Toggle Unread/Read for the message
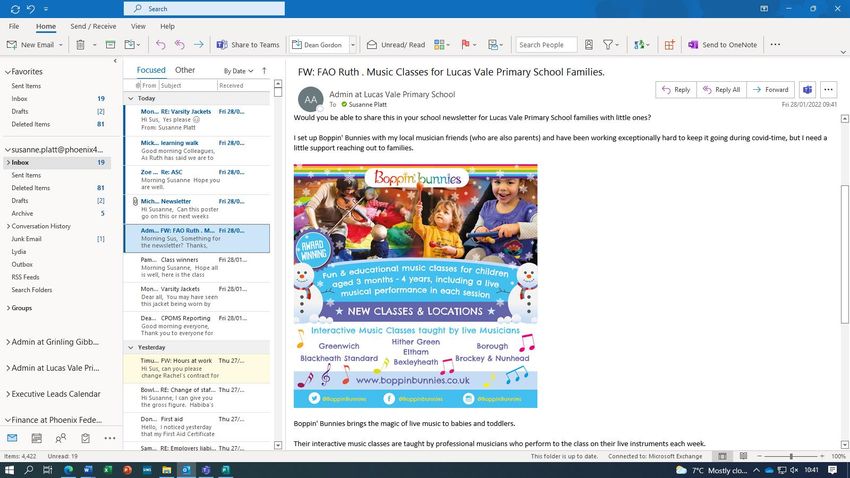 pos(396,45)
